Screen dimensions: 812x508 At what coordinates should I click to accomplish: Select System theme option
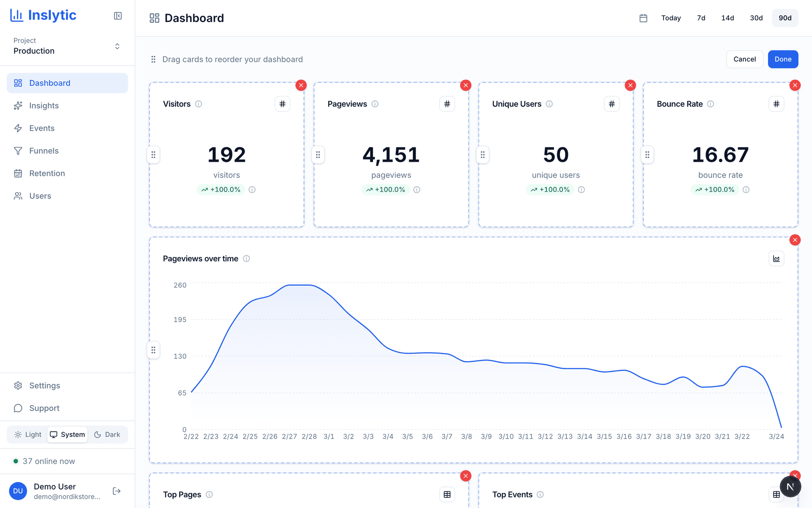pos(67,434)
